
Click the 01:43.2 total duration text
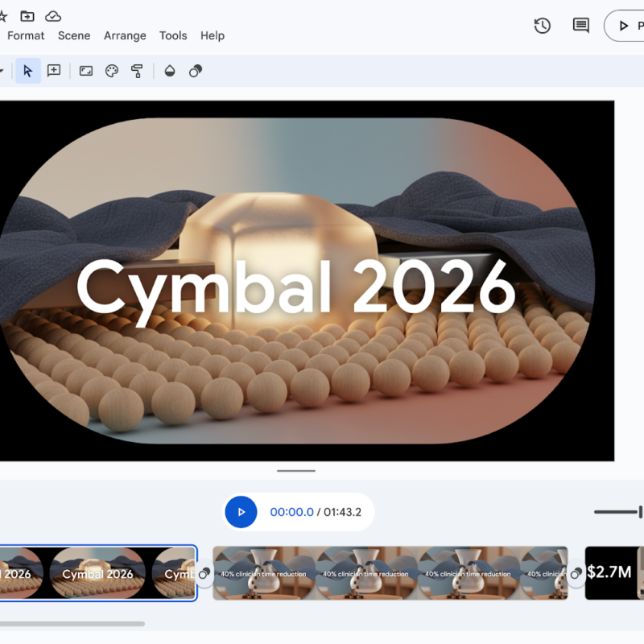click(342, 512)
